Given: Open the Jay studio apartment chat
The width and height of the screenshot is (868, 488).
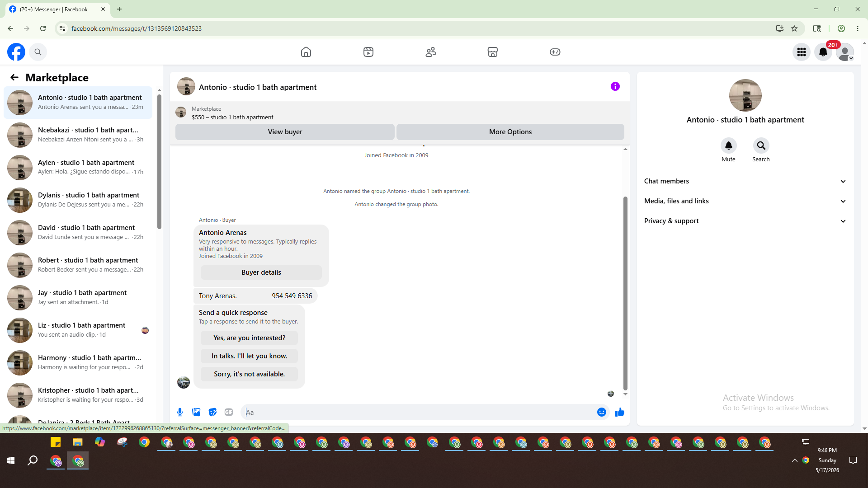Looking at the screenshot, I should click(x=78, y=298).
